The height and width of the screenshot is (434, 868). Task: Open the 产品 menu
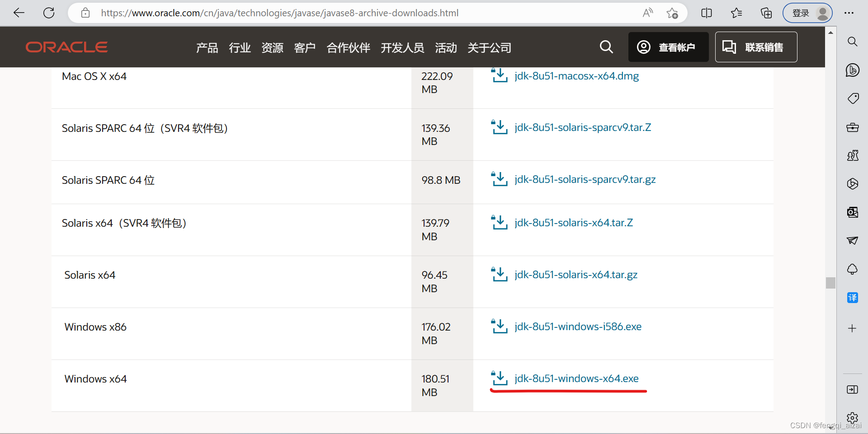pos(207,47)
